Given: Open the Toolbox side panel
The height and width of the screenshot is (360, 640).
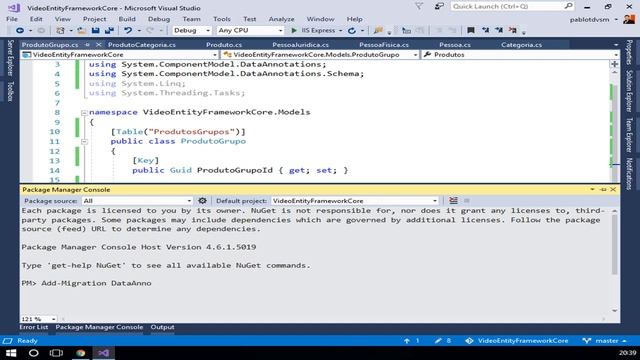Looking at the screenshot, I should pyautogui.click(x=10, y=91).
